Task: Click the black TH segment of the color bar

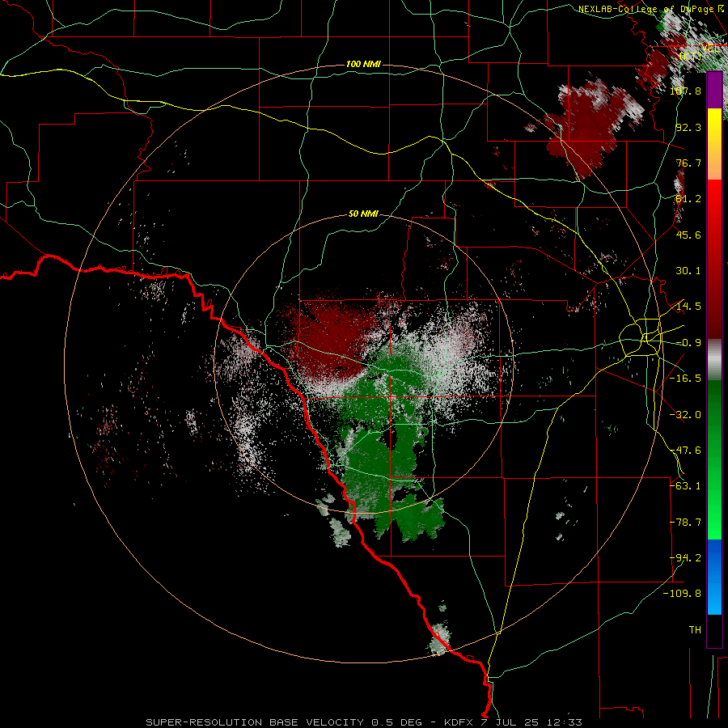Action: (714, 630)
